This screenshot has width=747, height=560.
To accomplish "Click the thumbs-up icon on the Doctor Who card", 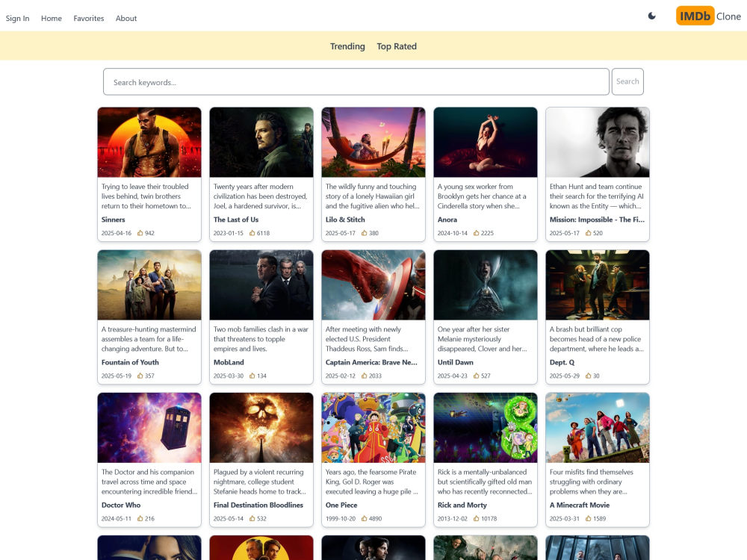I will click(x=140, y=519).
